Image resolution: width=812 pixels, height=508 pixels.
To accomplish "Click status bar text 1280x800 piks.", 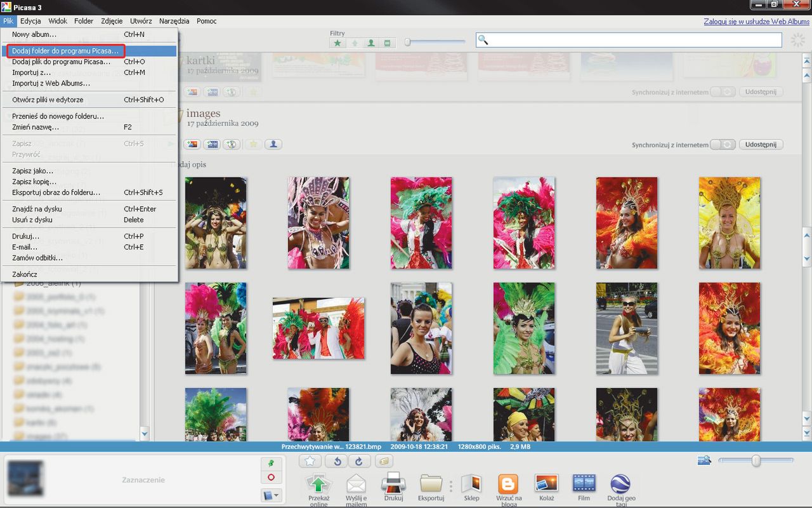I will pos(478,446).
